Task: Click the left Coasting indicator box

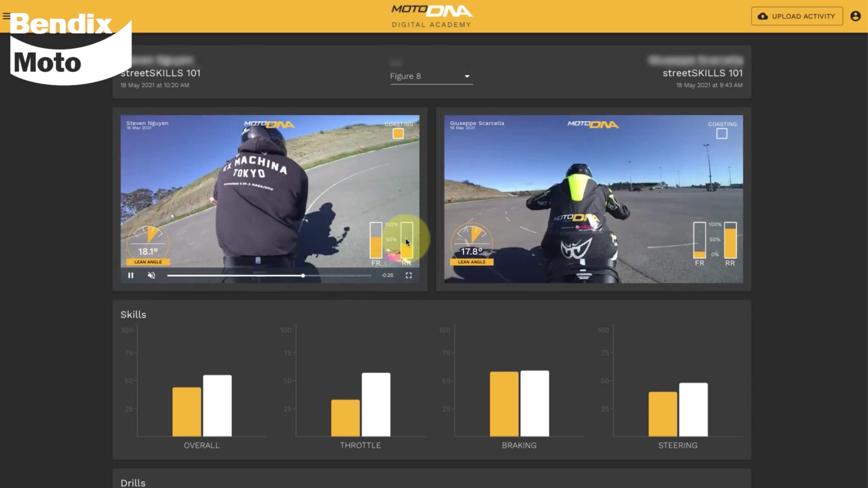Action: pos(398,134)
